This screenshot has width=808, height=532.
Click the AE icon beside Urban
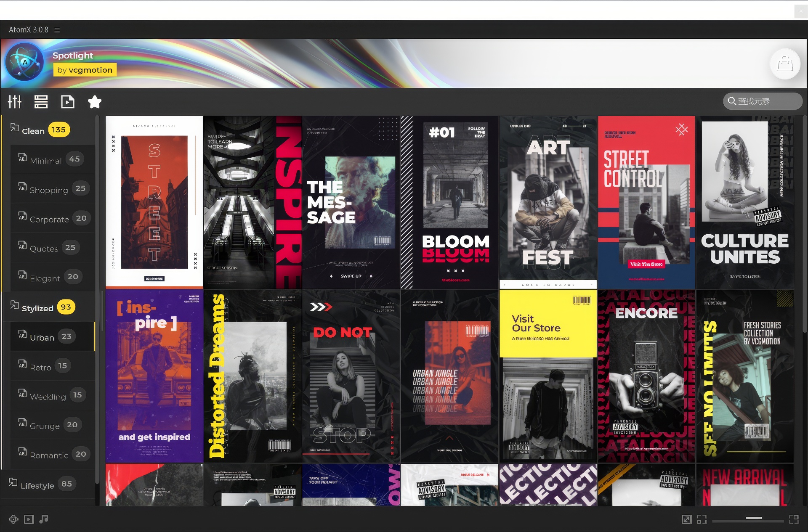click(22, 334)
